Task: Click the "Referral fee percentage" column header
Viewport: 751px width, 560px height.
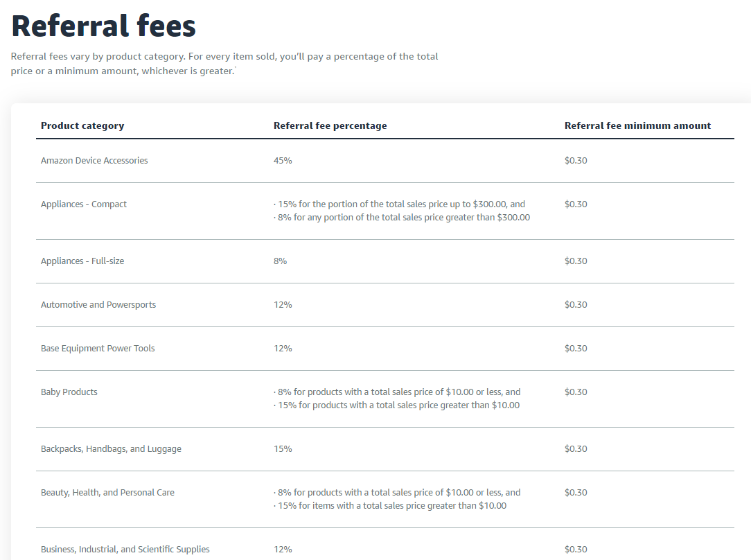Action: 330,125
